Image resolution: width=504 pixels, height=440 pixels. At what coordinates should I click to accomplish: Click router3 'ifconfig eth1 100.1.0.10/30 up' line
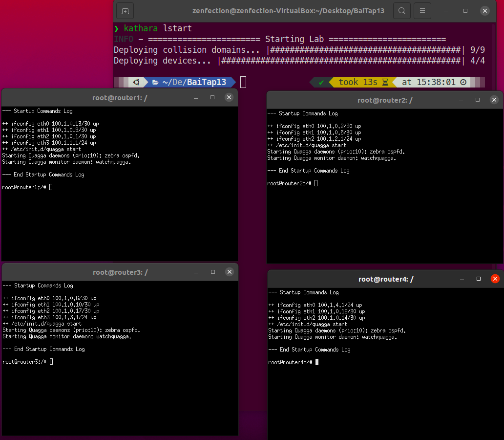[51, 305]
